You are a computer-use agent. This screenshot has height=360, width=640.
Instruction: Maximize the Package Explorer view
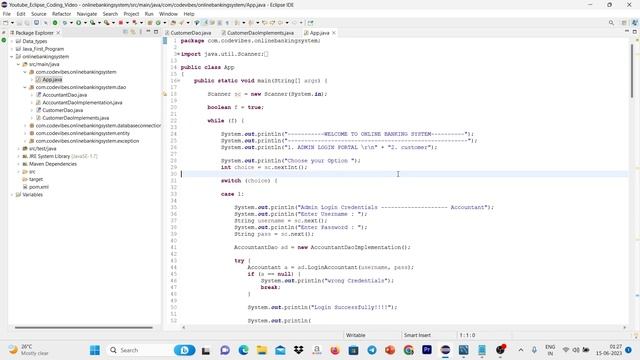156,32
